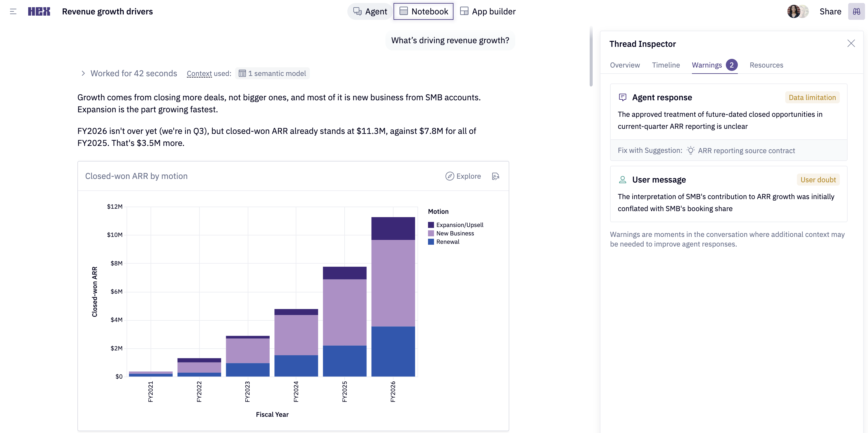
Task: Close the Thread Inspector panel
Action: [x=851, y=44]
